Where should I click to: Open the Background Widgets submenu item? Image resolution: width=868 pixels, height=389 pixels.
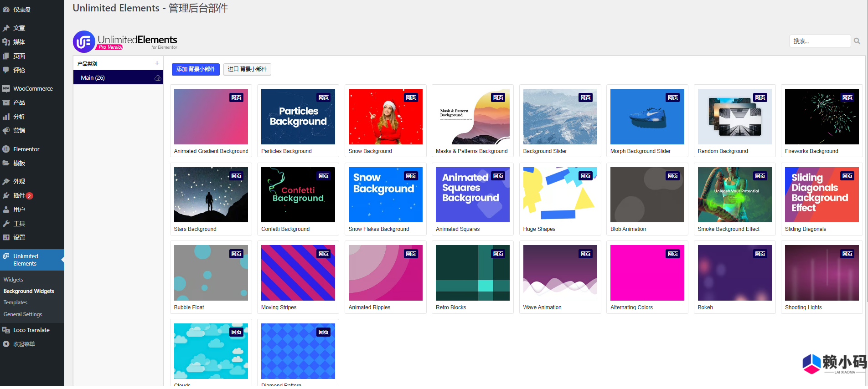(29, 291)
